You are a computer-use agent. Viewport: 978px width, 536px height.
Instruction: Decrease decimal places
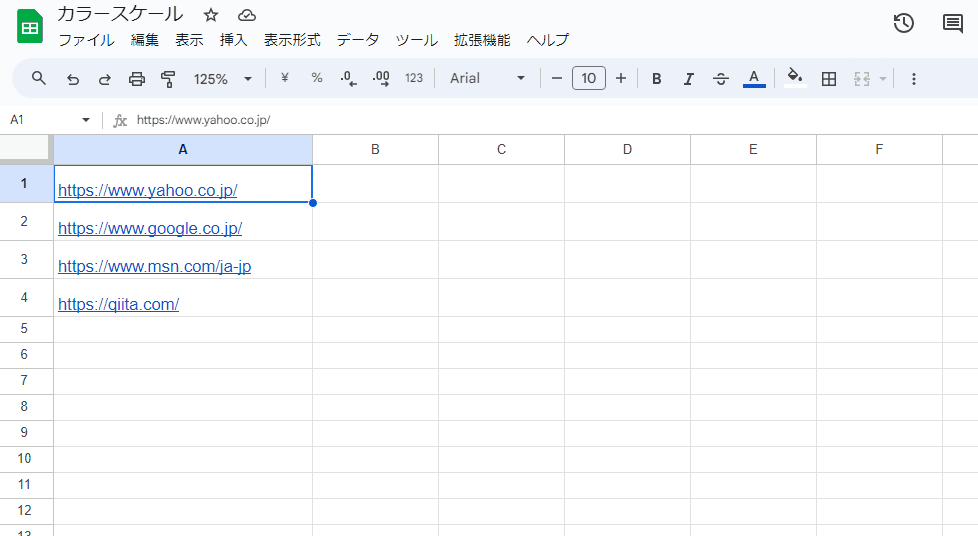[x=349, y=79]
